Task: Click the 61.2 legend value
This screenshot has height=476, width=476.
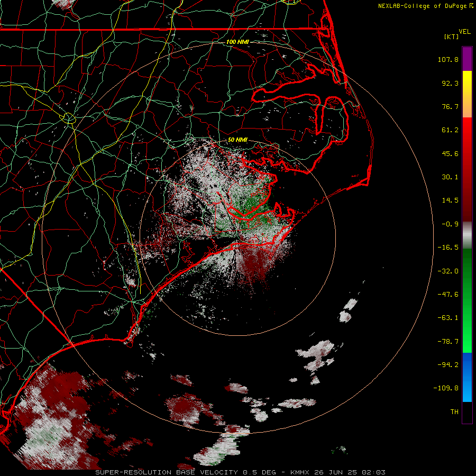Action: coord(450,130)
